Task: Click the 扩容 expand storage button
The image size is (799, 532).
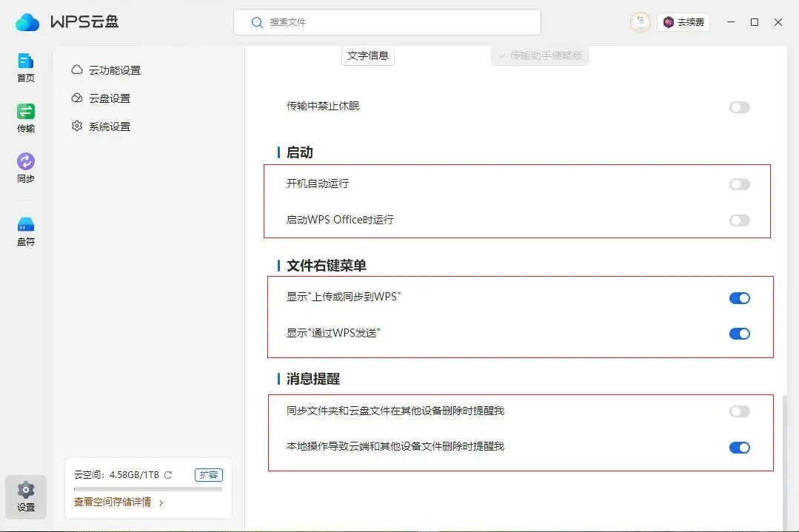Action: point(208,475)
